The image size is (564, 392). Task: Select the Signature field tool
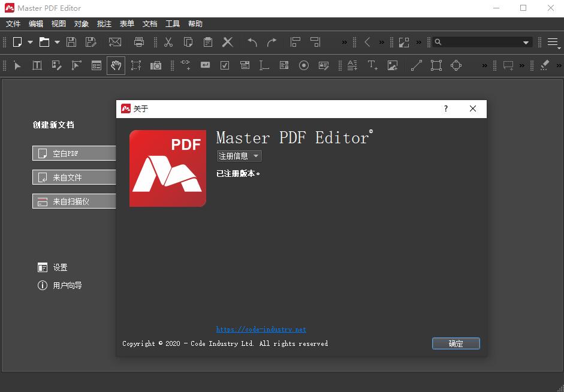[x=324, y=65]
